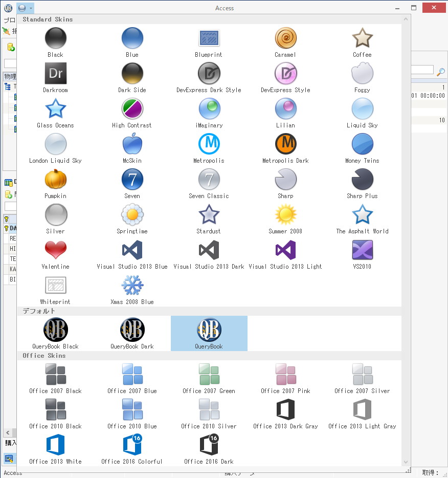The height and width of the screenshot is (478, 448).
Task: Apply the Pumpkin skin
Action: click(55, 184)
